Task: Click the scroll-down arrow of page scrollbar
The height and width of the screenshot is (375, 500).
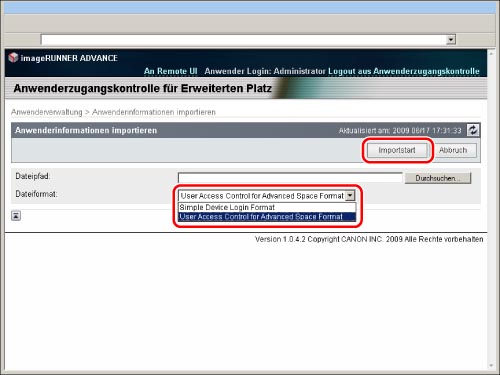Action: (x=491, y=366)
